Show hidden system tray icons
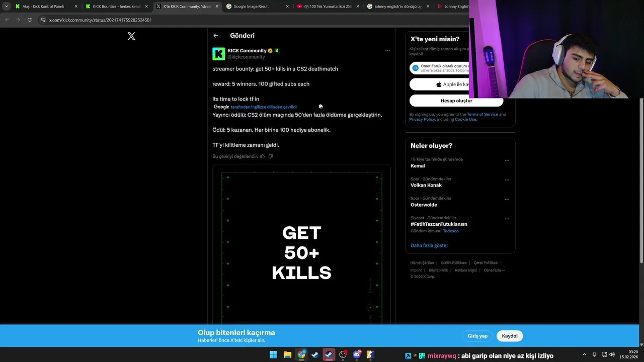The width and height of the screenshot is (644, 362). (584, 354)
